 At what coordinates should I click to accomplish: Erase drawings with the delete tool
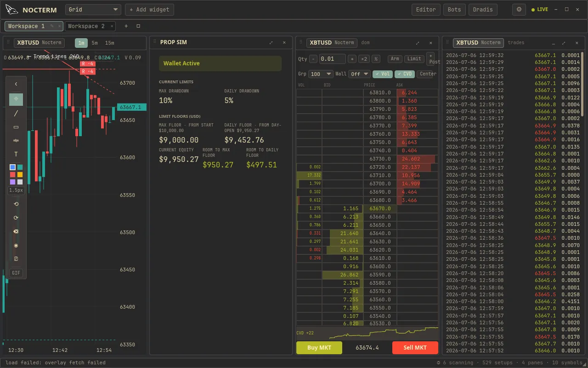(x=16, y=231)
